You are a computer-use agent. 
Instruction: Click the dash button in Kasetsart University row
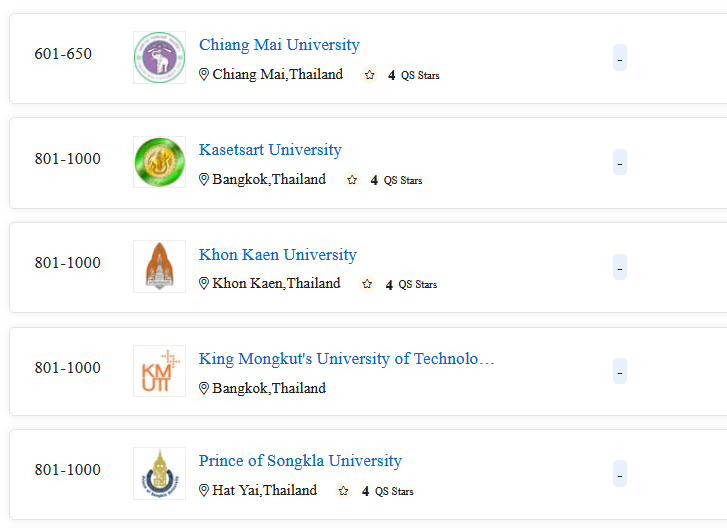(x=620, y=162)
